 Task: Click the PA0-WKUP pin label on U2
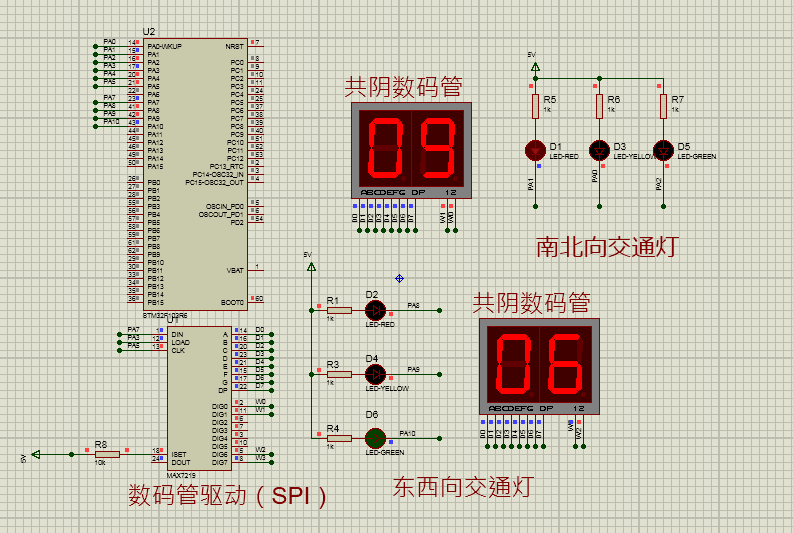(x=165, y=47)
